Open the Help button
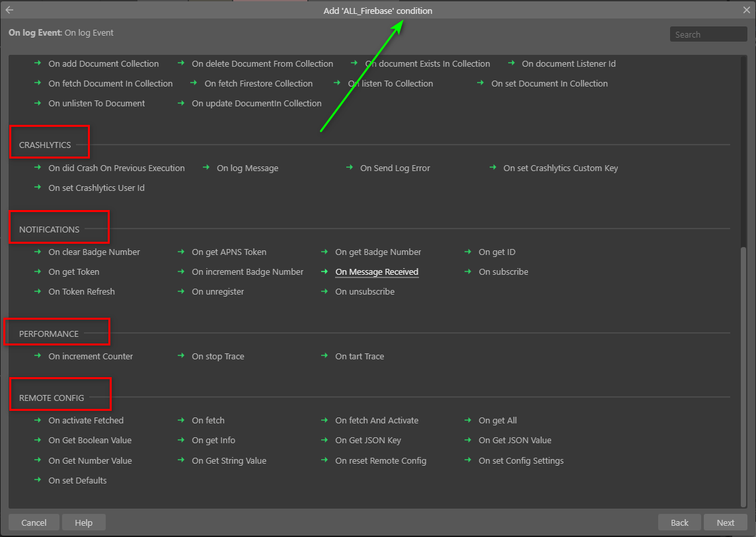 (83, 522)
